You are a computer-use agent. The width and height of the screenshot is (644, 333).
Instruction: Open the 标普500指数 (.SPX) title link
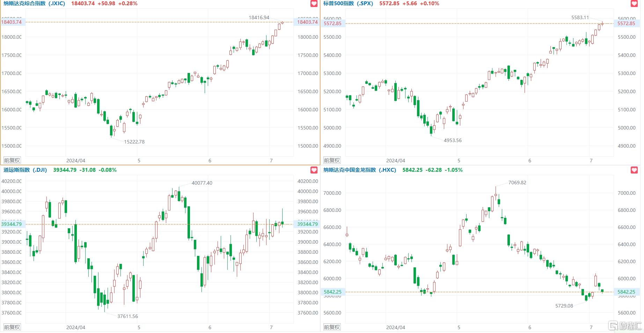348,3
